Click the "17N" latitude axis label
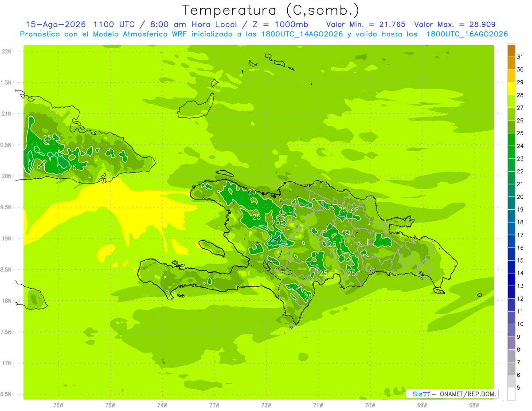The image size is (532, 411). pos(7,363)
